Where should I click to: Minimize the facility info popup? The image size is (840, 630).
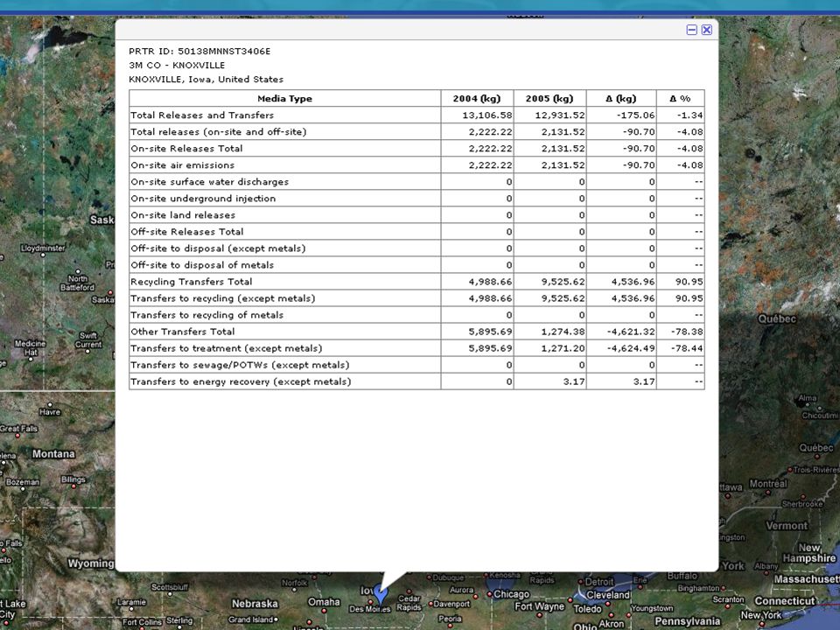click(691, 30)
